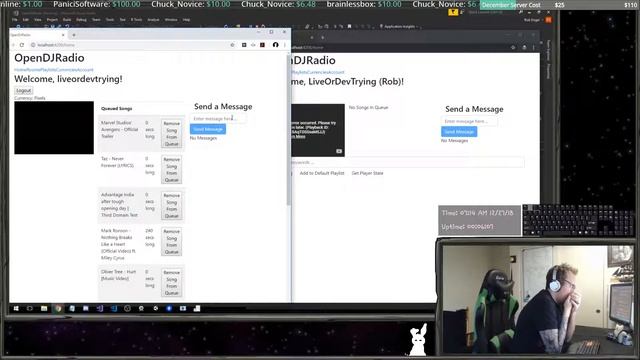This screenshot has height=360, width=640.
Task: Click the vertical scrollbar of the left browser
Action: click(x=289, y=131)
